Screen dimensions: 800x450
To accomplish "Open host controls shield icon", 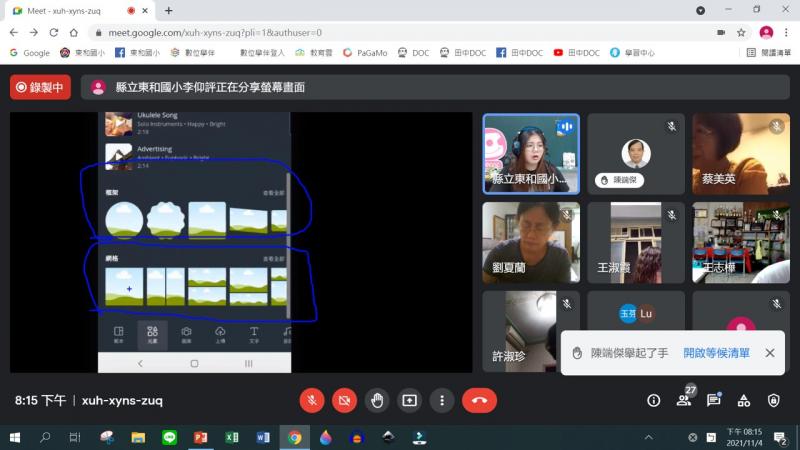I will [774, 401].
